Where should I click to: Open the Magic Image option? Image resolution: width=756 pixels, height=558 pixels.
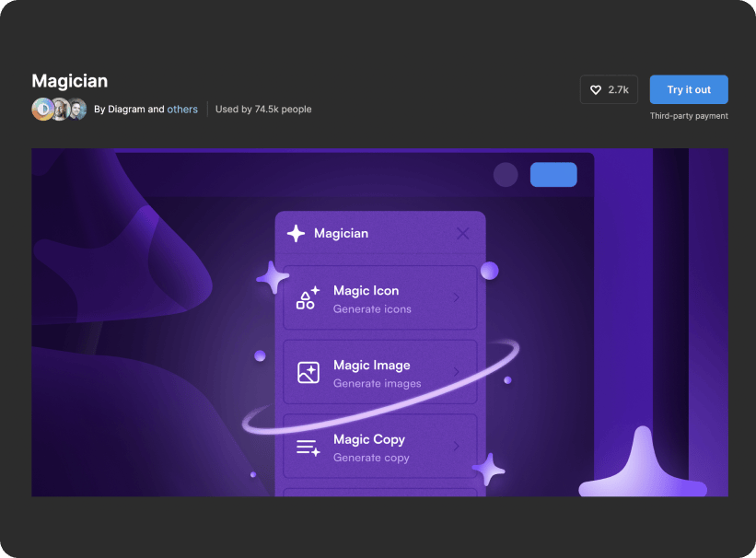(380, 372)
